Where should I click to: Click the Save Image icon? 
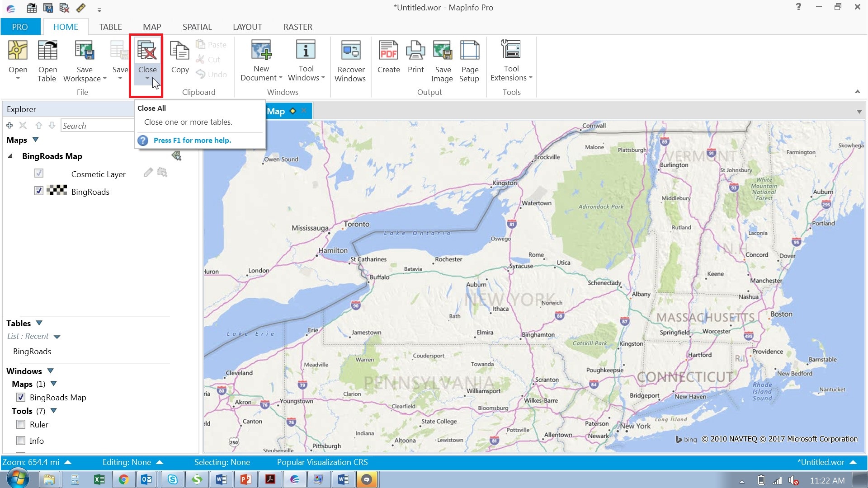click(442, 51)
